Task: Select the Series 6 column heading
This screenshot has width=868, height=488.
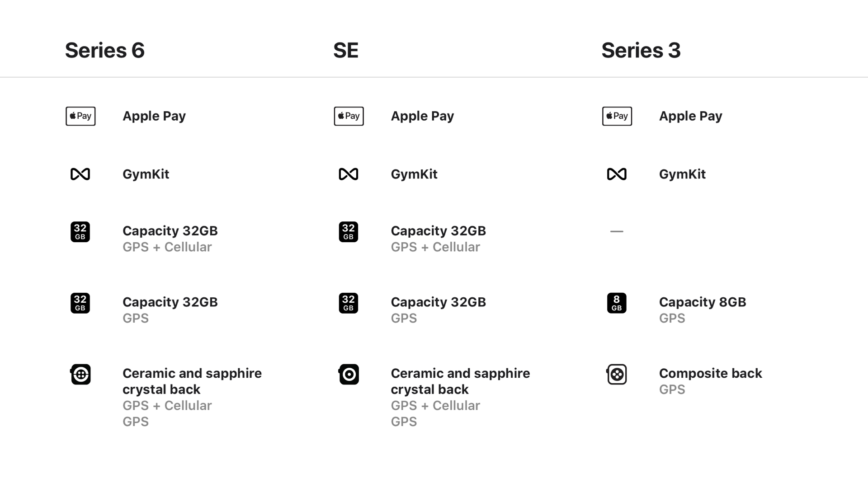Action: 104,50
